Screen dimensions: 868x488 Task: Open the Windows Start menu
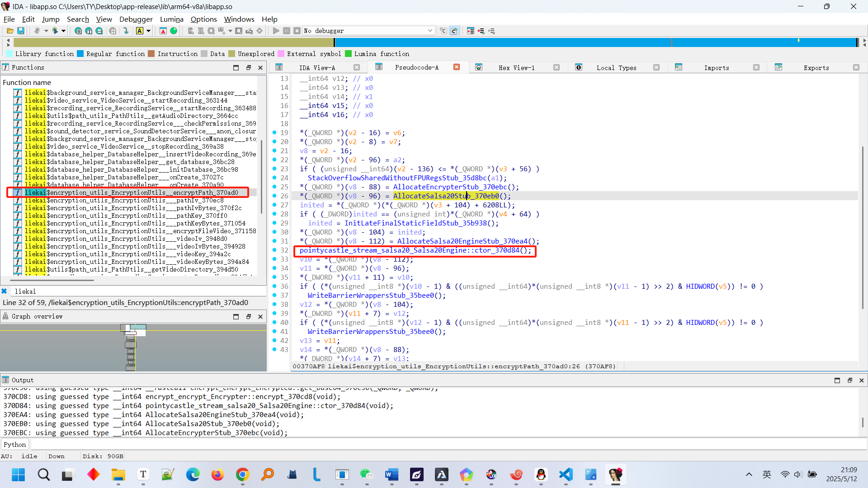[19, 474]
